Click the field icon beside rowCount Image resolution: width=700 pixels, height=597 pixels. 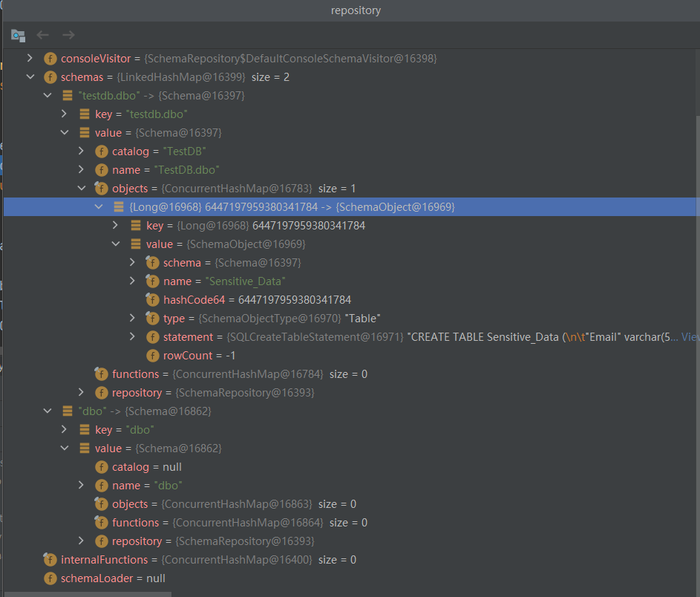tap(152, 355)
